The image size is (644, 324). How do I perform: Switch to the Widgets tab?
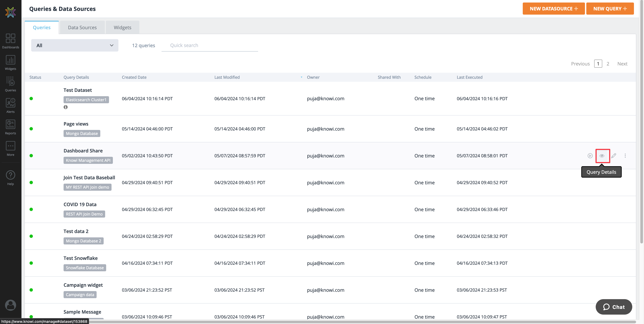(x=122, y=27)
